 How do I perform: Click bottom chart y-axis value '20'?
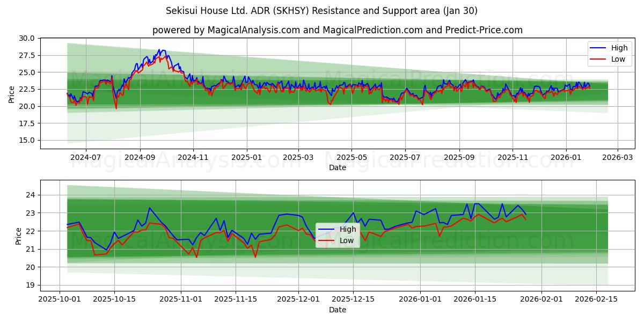(x=31, y=267)
